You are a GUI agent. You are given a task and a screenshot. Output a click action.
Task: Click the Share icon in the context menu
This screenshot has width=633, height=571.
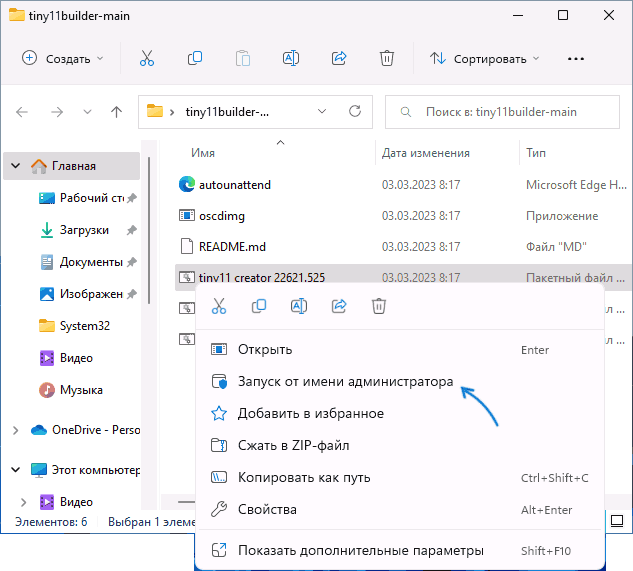[339, 306]
